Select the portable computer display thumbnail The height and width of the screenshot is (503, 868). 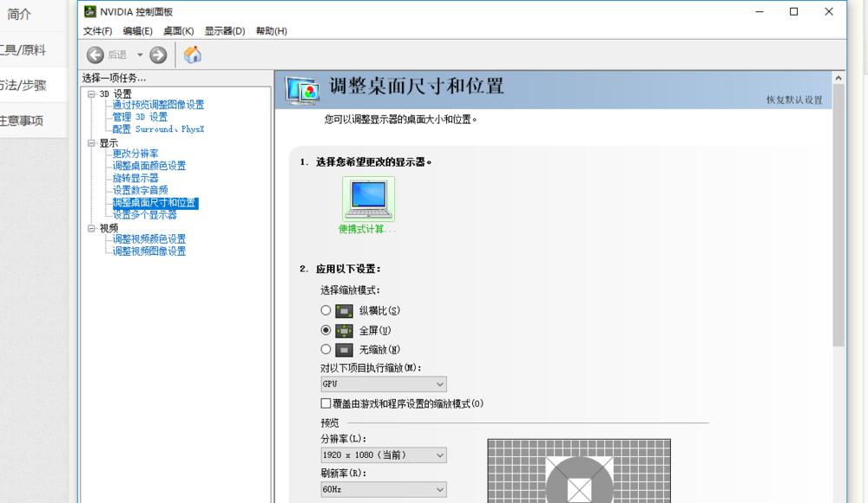point(369,199)
